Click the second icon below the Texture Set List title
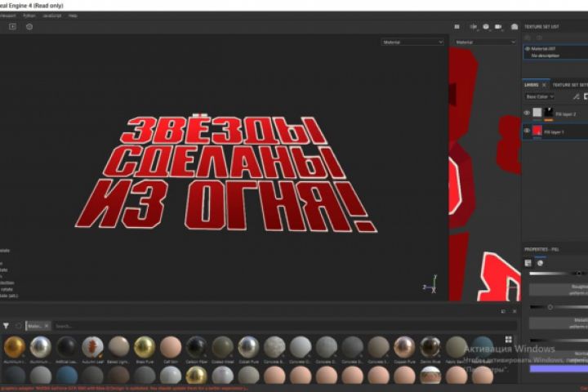Viewport: 588px width, 392px height. coord(539,38)
